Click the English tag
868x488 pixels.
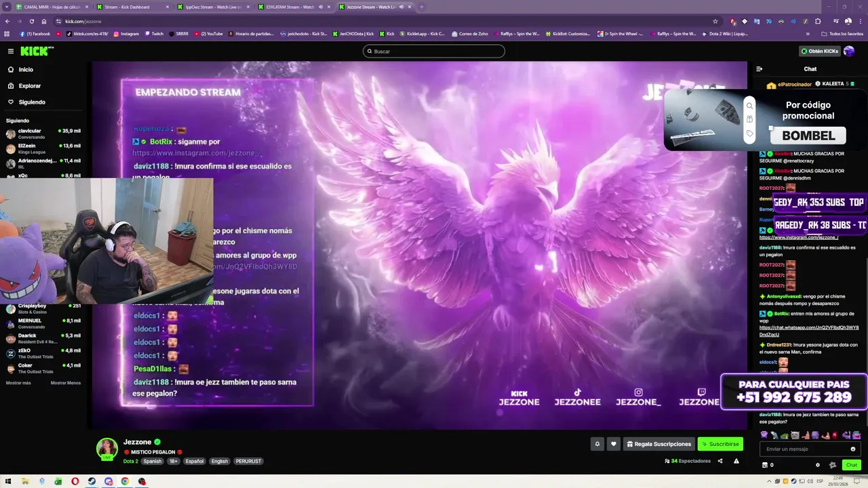click(220, 461)
